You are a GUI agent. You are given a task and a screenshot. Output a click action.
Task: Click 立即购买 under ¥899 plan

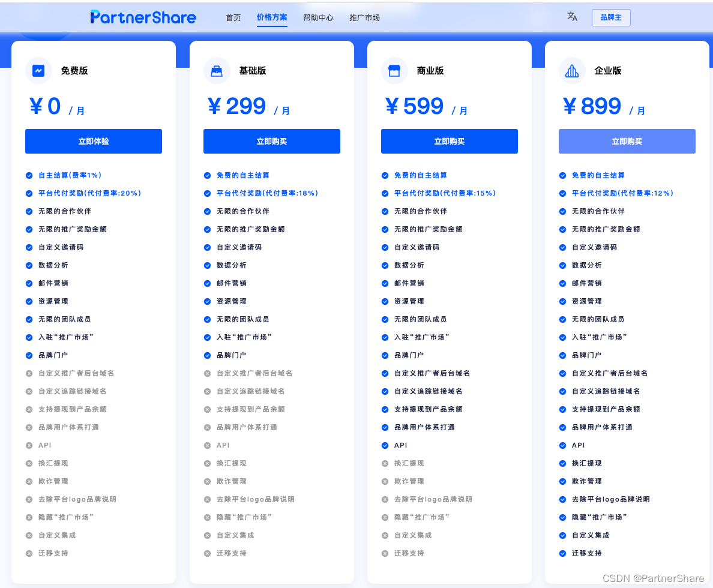627,142
